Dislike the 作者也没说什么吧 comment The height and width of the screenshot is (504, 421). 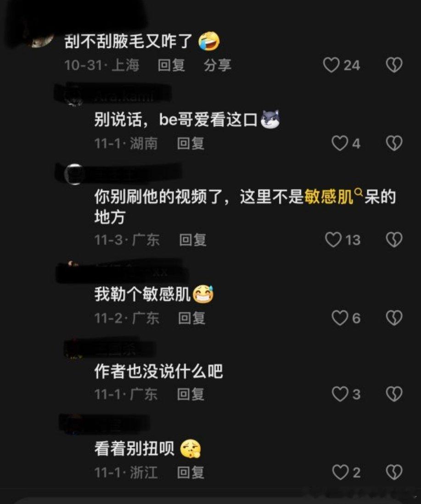pyautogui.click(x=394, y=394)
